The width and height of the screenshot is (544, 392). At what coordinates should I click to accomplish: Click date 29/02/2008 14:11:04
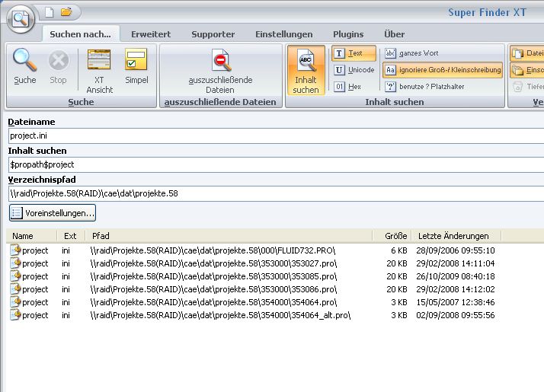455,263
